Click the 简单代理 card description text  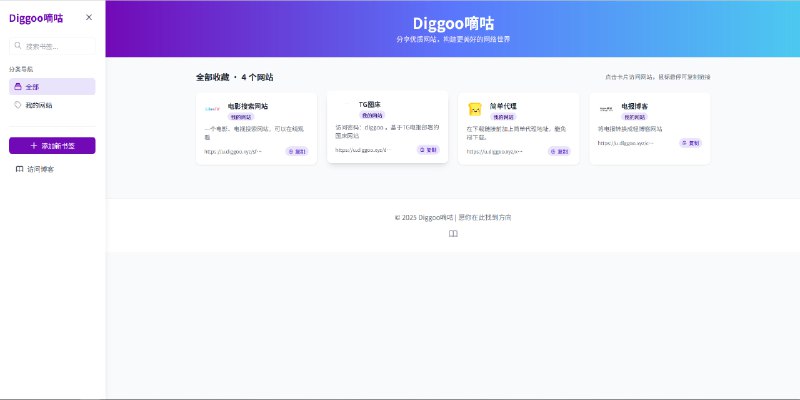click(517, 133)
